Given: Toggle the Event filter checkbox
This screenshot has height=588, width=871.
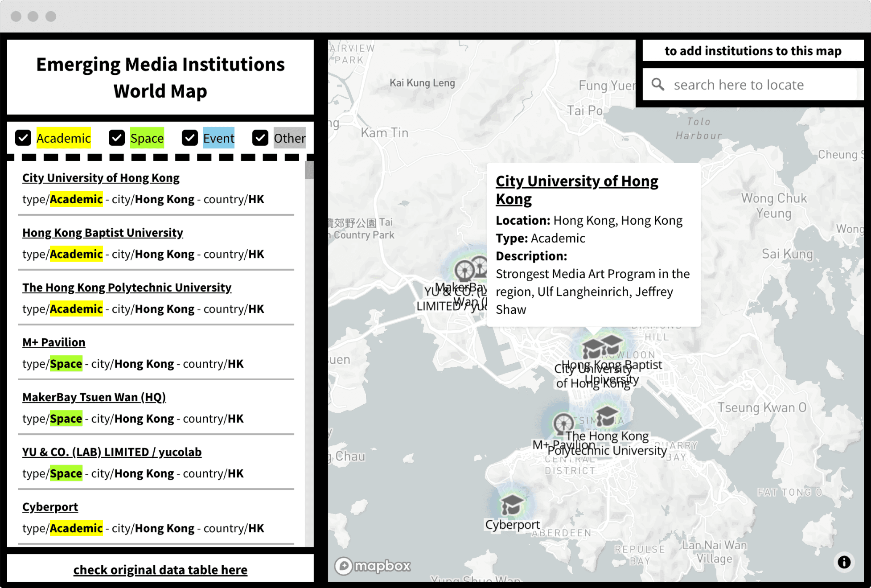Looking at the screenshot, I should pos(190,138).
